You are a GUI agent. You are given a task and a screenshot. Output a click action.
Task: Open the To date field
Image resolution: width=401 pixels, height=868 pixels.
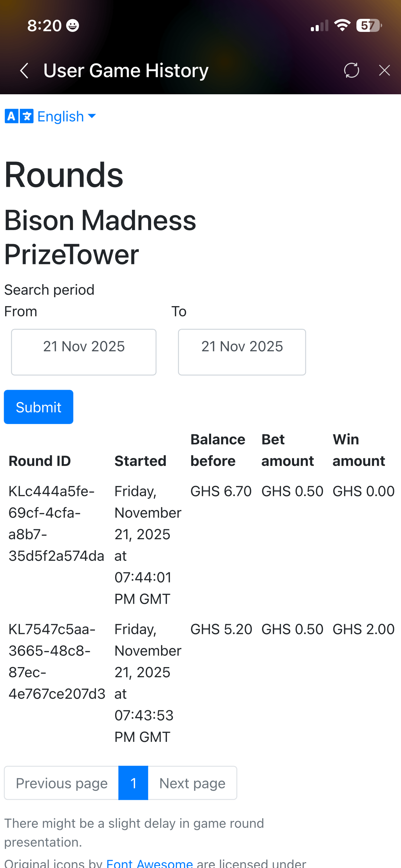[x=242, y=352]
